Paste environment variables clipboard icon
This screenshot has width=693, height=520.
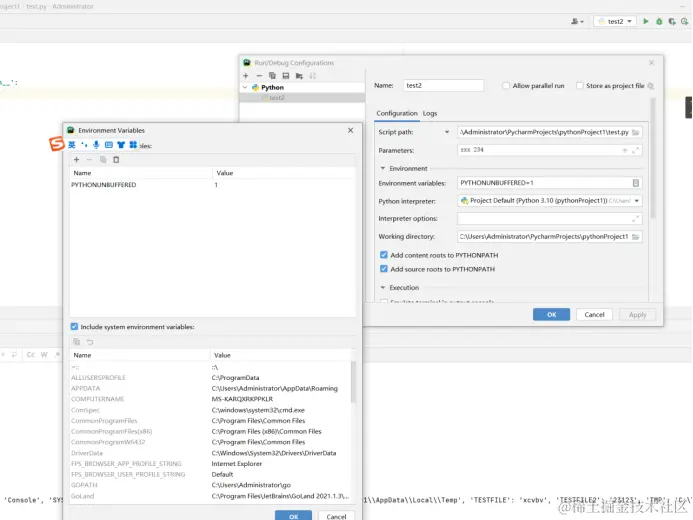point(116,160)
